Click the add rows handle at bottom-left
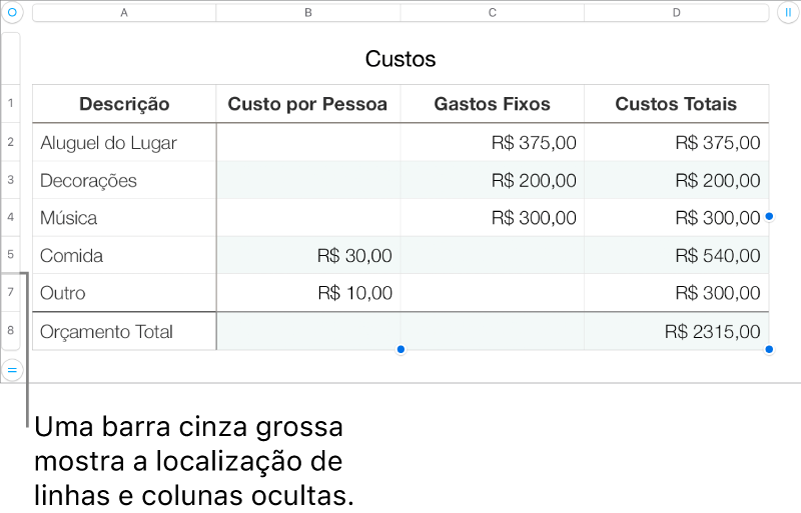 12,370
